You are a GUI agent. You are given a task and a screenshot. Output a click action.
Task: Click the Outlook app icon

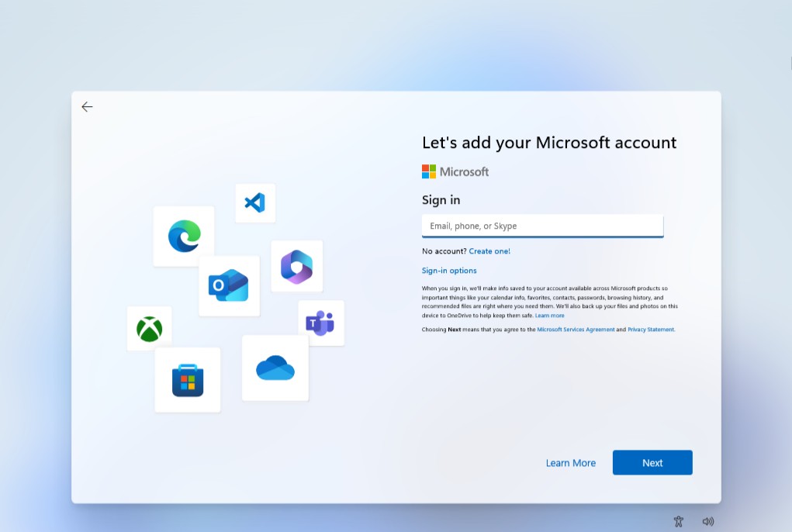coord(229,286)
